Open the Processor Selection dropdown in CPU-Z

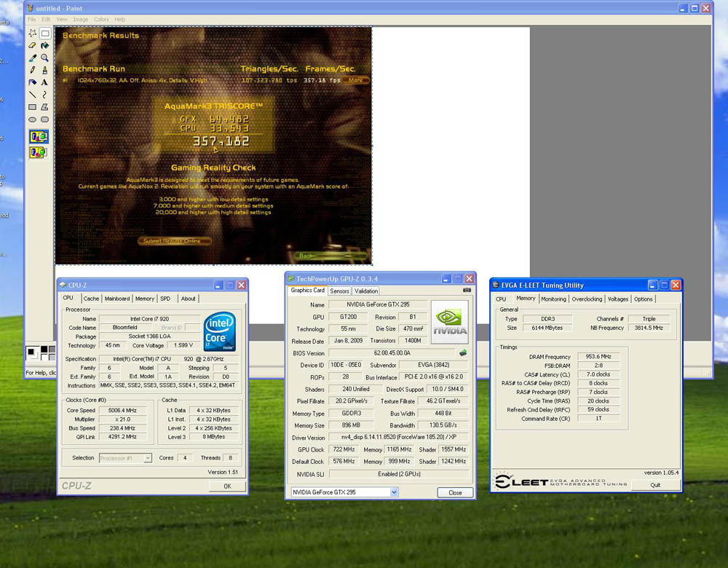click(x=148, y=458)
